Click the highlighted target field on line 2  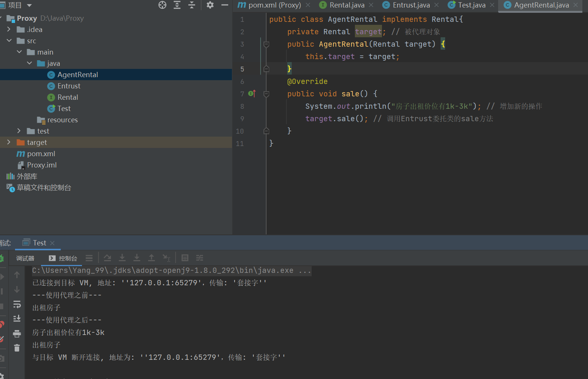click(368, 32)
